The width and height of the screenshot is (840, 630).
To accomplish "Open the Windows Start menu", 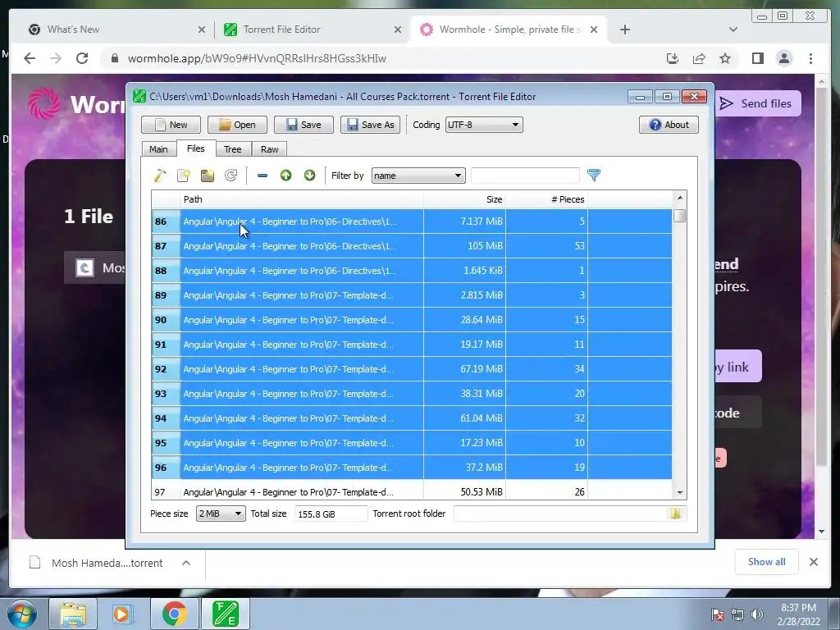I will (21, 614).
